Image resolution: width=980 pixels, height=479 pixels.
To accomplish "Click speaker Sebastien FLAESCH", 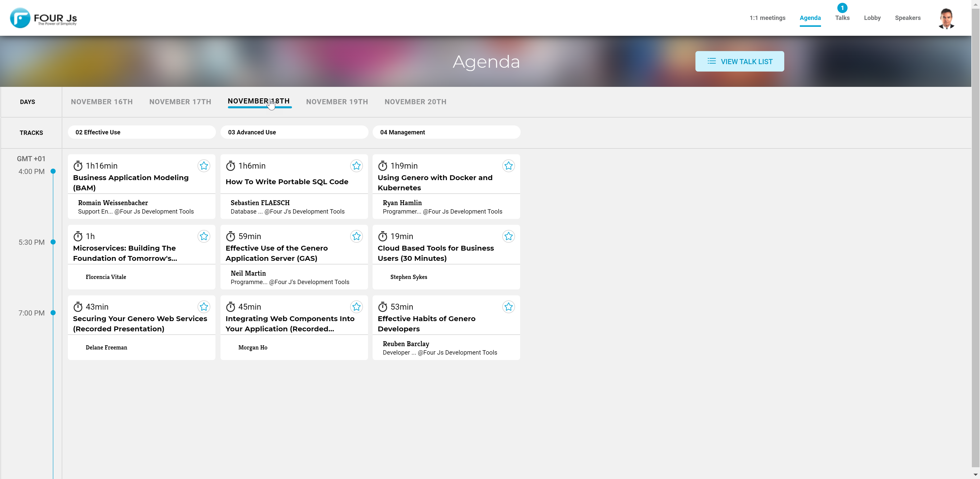I will click(x=260, y=203).
